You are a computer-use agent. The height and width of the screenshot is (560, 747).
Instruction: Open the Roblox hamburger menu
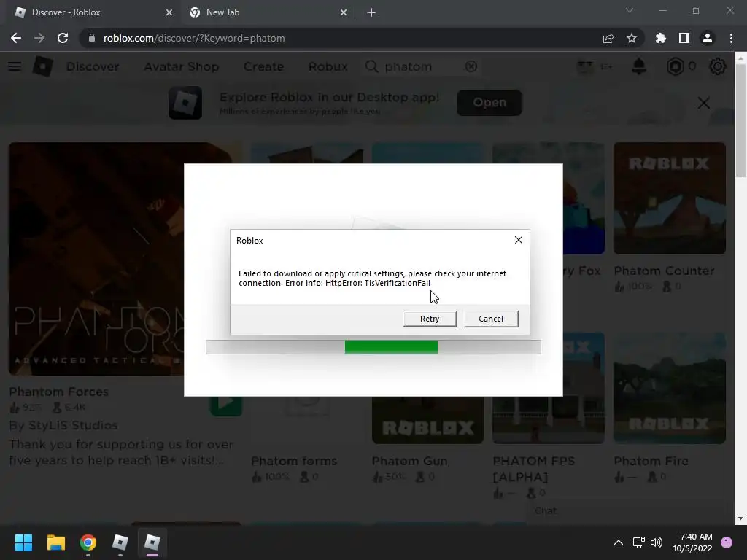coord(15,66)
